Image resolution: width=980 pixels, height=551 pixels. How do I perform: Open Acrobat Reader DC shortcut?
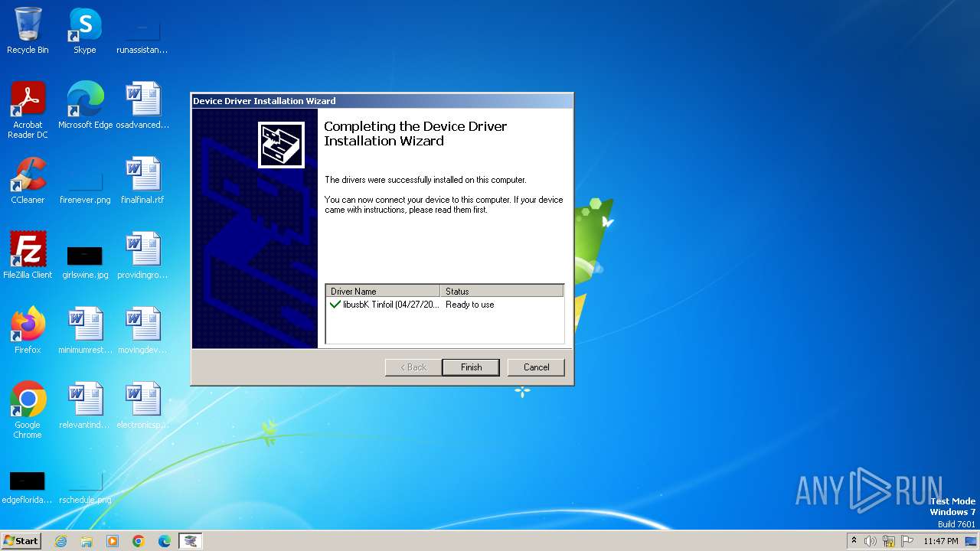tap(28, 109)
